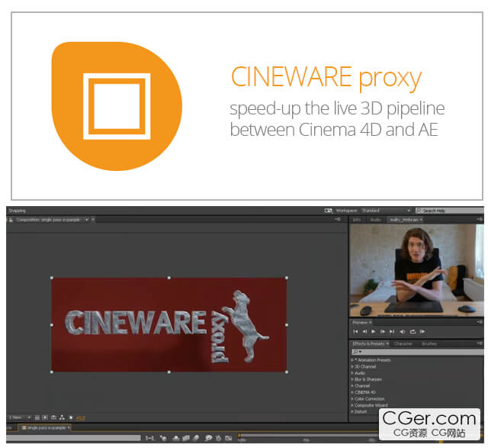This screenshot has width=488, height=448.
Task: Click the Fast Previews icon beside it
Action: 45,417
